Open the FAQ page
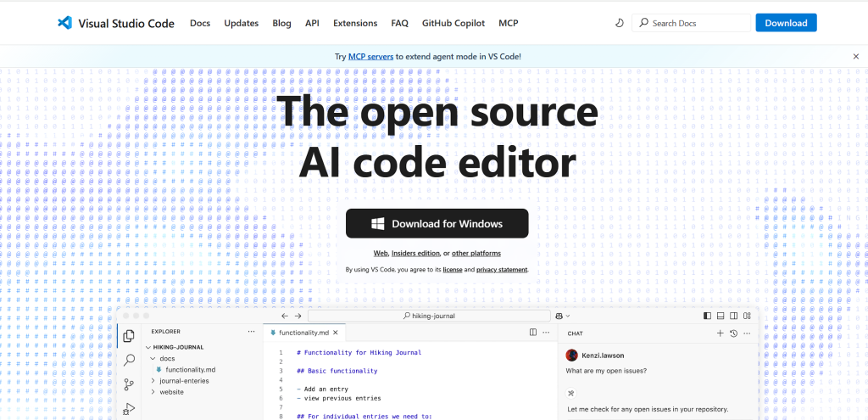The image size is (868, 420). click(400, 23)
